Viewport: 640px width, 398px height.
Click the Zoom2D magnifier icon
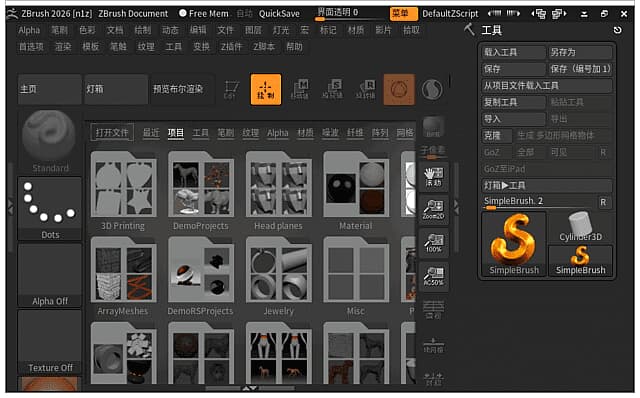[433, 210]
